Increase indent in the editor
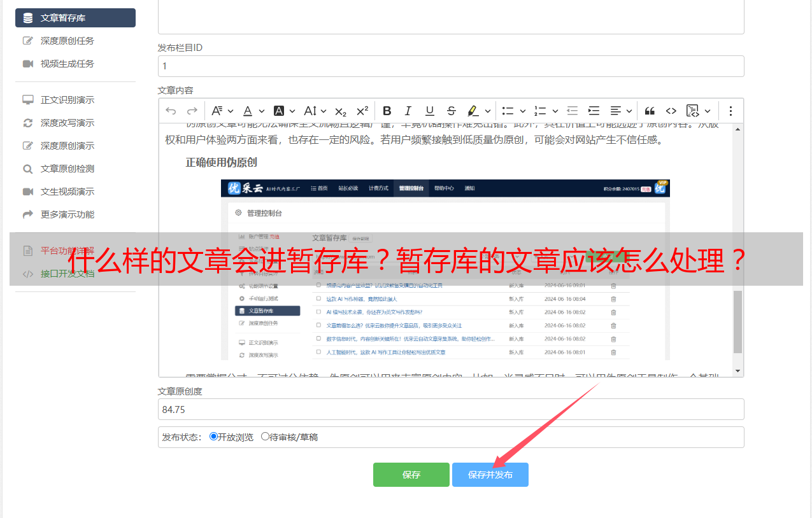Screen dimensions: 812x518 click(594, 111)
